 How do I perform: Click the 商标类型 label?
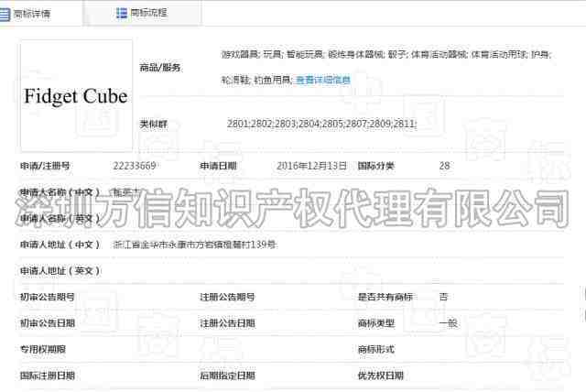(376, 323)
